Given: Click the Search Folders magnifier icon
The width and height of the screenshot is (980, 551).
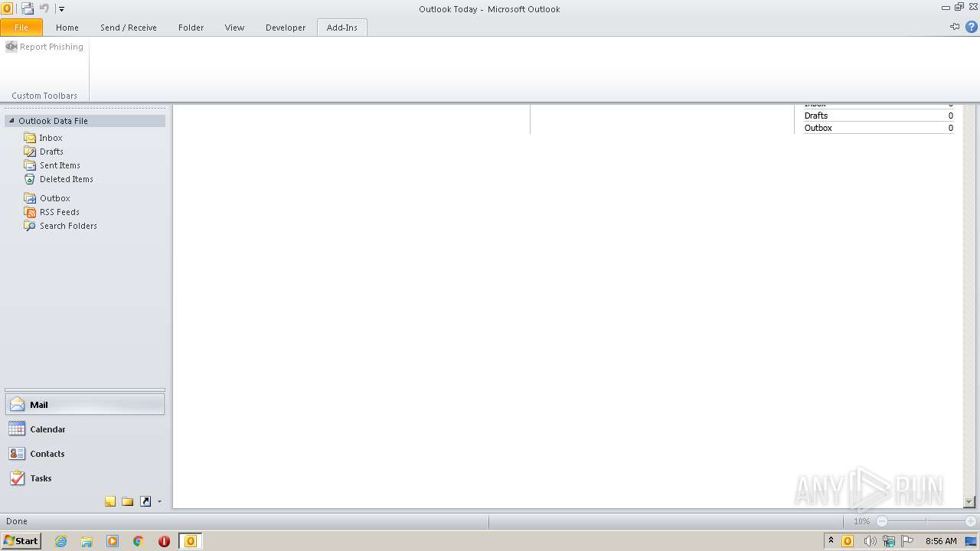Looking at the screenshot, I should pos(30,226).
